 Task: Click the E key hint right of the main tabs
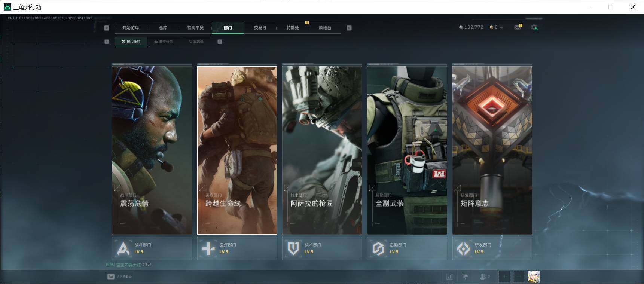tap(349, 28)
